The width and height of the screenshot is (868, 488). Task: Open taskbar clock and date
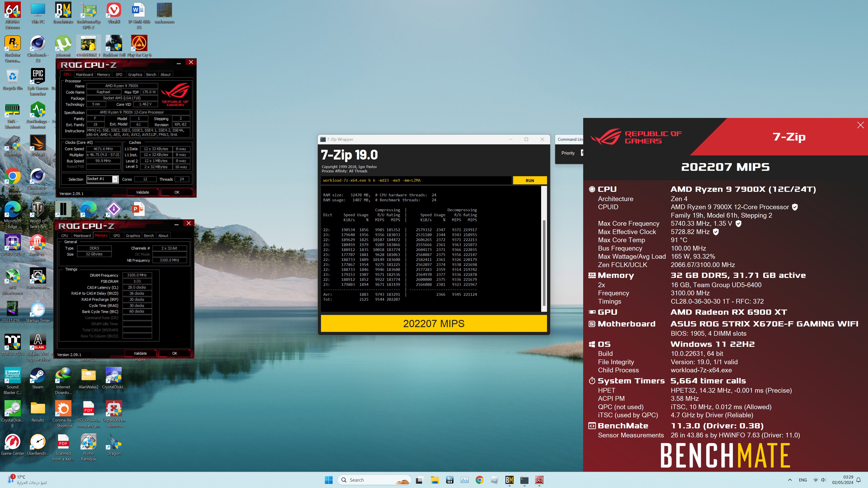pos(842,480)
